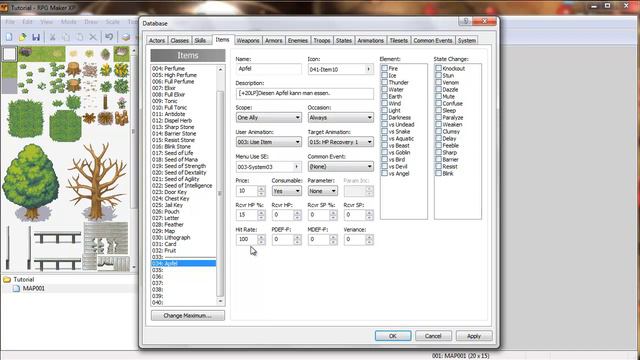The image size is (640, 360).
Task: Click the Tutorial folder icon in map tree
Action: tap(7, 280)
